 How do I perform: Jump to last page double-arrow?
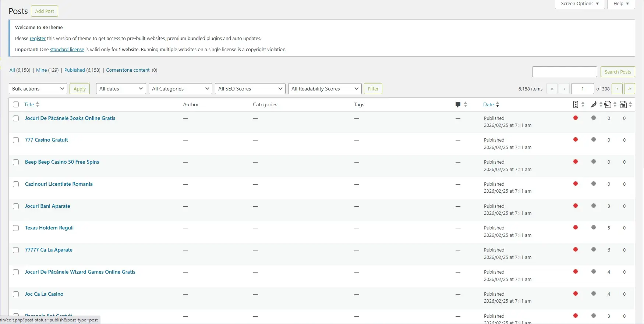(630, 89)
